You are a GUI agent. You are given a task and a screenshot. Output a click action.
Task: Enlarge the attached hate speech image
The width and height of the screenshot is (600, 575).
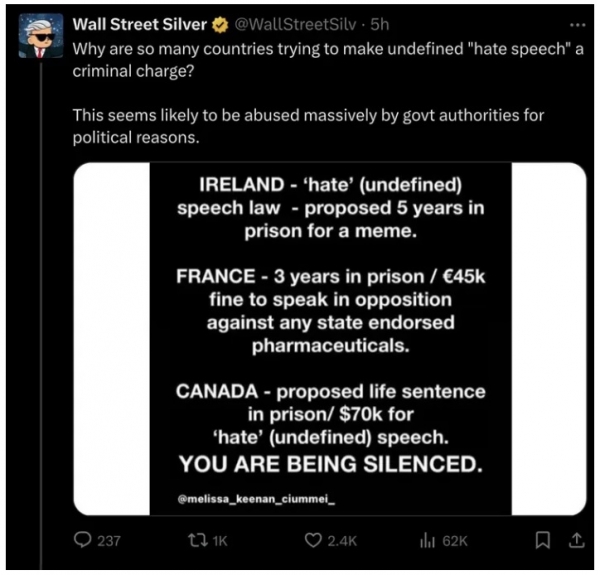(x=330, y=339)
